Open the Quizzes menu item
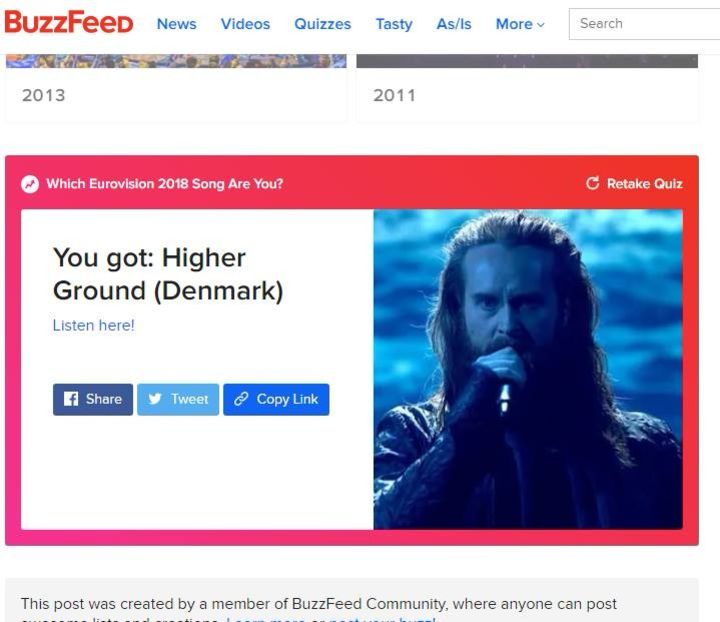 [x=322, y=24]
